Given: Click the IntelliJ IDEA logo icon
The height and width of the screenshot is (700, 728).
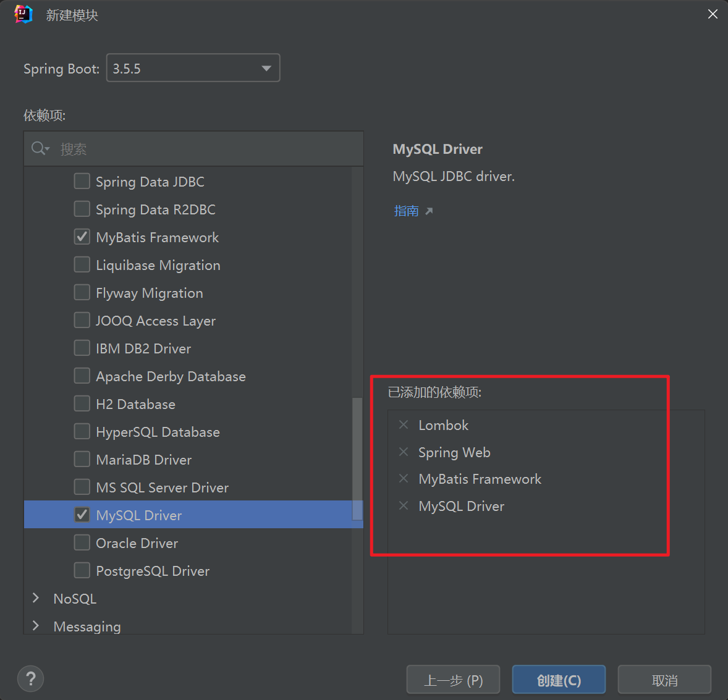Looking at the screenshot, I should coord(23,14).
